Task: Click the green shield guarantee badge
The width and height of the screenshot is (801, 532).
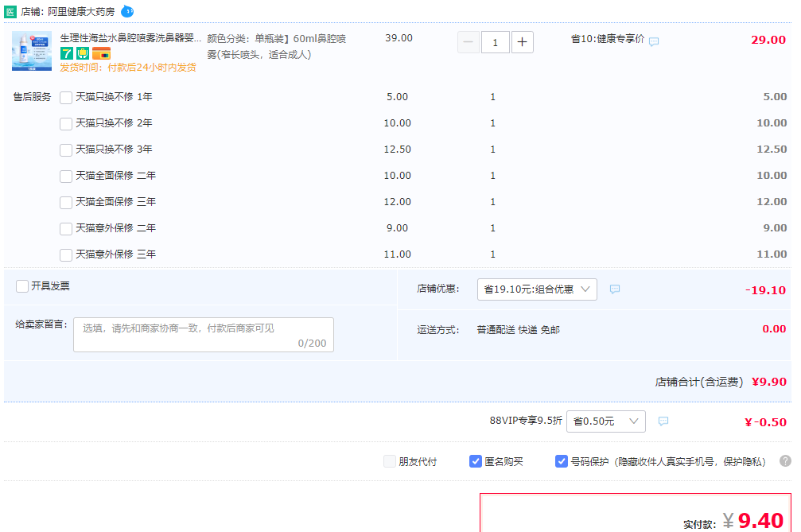Action: (83, 53)
